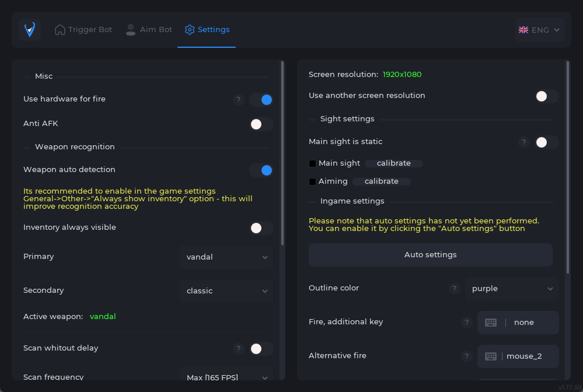
Task: Open the ENG language selector
Action: coord(539,30)
